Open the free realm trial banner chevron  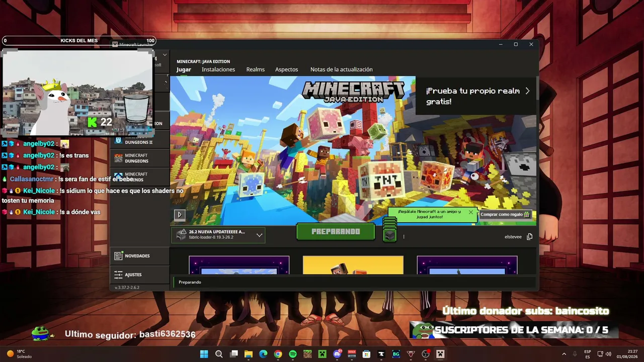527,91
